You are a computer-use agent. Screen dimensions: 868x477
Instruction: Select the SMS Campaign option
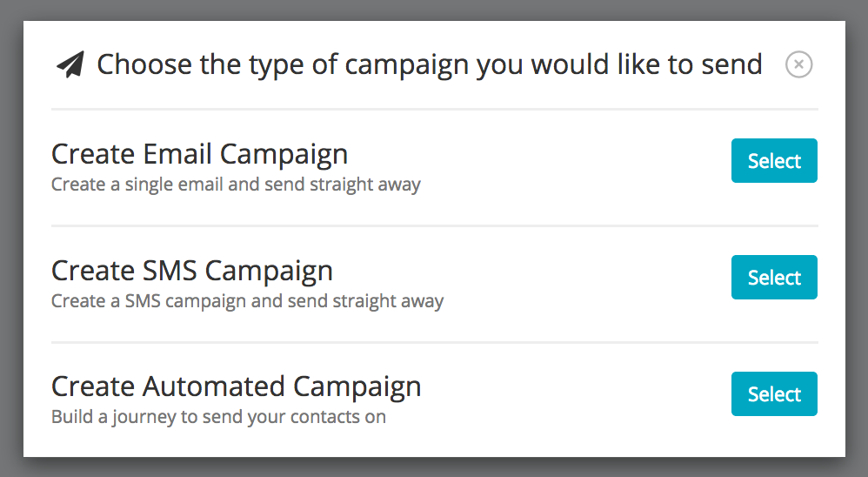click(x=774, y=277)
